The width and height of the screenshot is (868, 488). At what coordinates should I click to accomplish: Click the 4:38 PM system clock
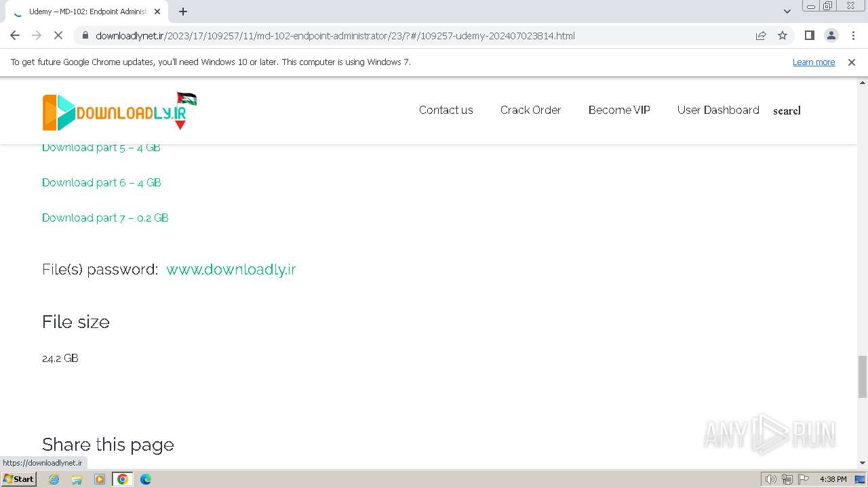(x=833, y=479)
